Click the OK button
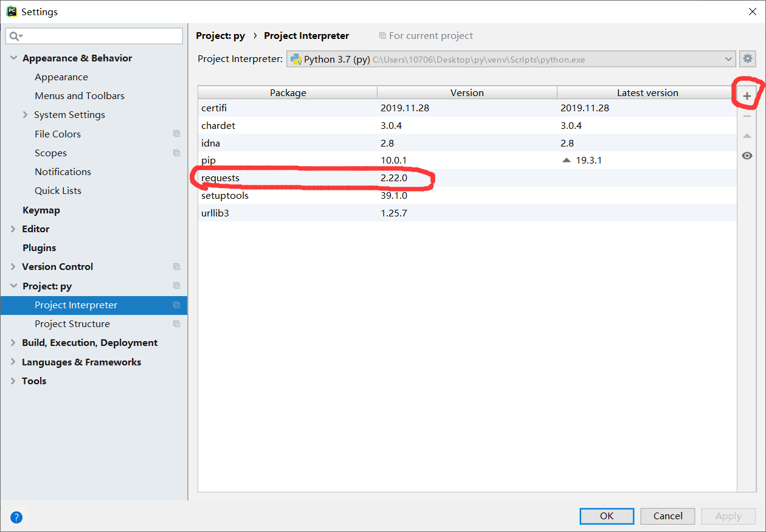The image size is (766, 532). coord(607,516)
